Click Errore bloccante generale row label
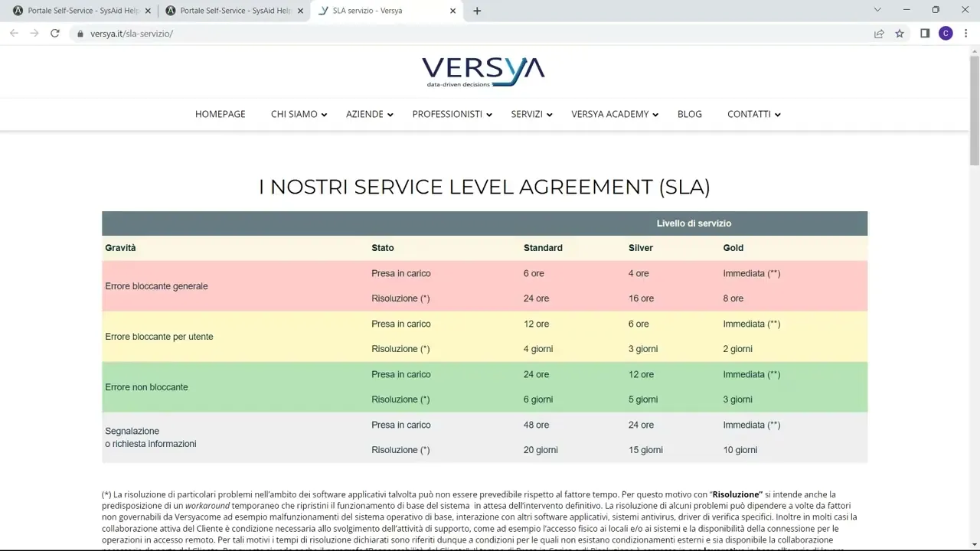Viewport: 980px width, 551px height. (x=156, y=286)
